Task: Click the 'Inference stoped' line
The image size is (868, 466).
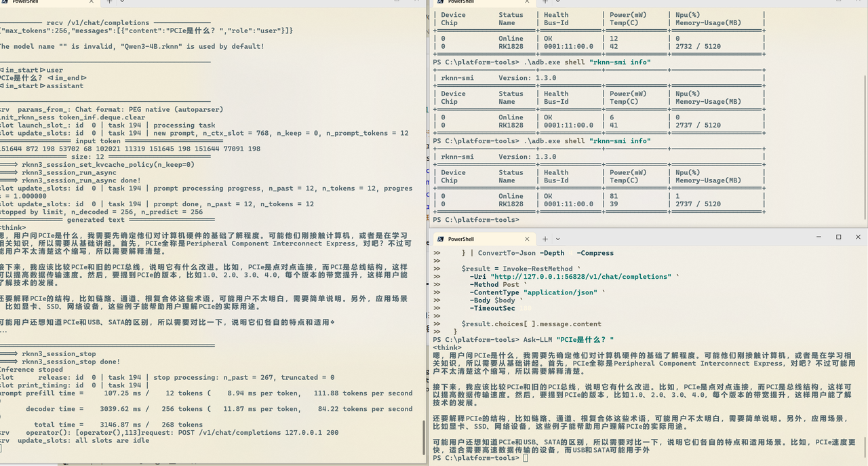Action: point(33,370)
